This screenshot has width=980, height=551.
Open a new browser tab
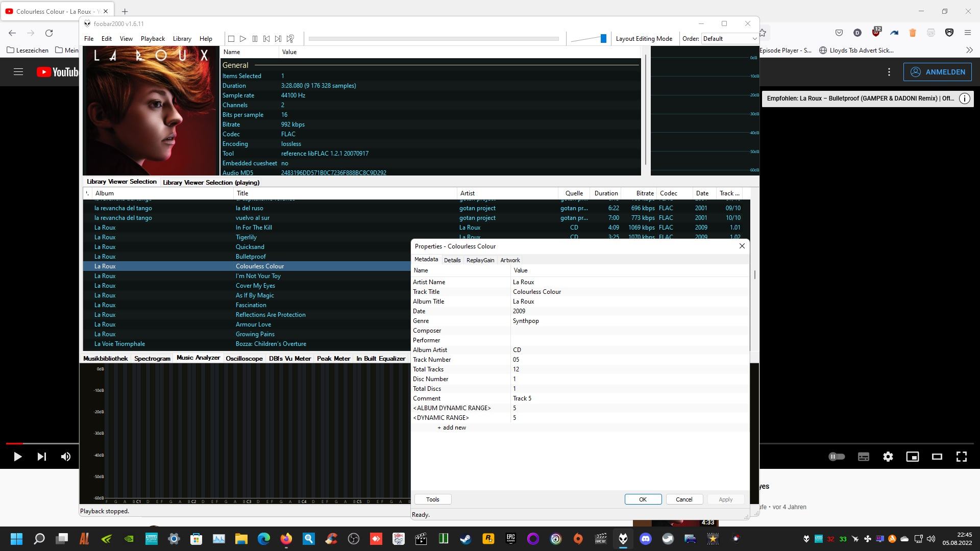click(125, 11)
